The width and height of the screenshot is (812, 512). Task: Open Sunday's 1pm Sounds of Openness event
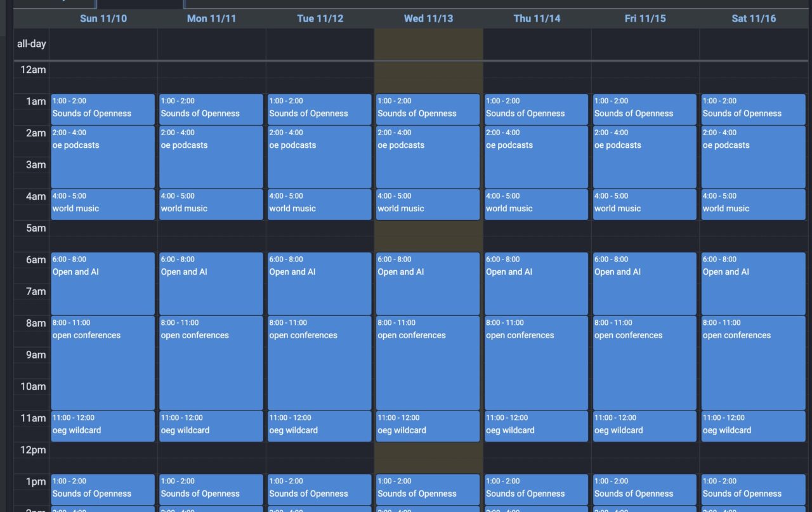pos(103,490)
